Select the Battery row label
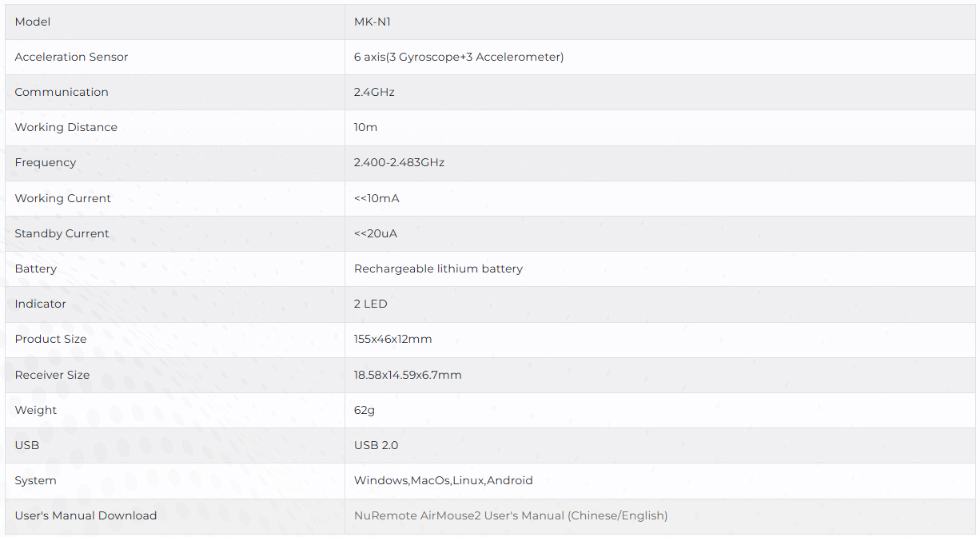Image resolution: width=980 pixels, height=537 pixels. [36, 268]
